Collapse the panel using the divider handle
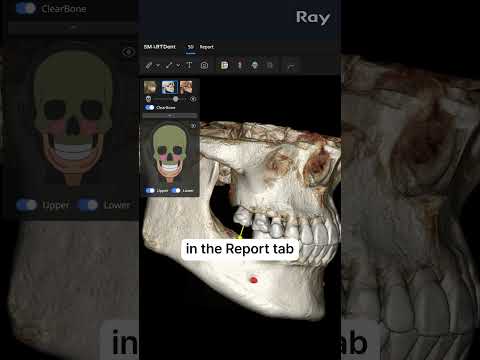This screenshot has width=480, height=360. click(170, 116)
